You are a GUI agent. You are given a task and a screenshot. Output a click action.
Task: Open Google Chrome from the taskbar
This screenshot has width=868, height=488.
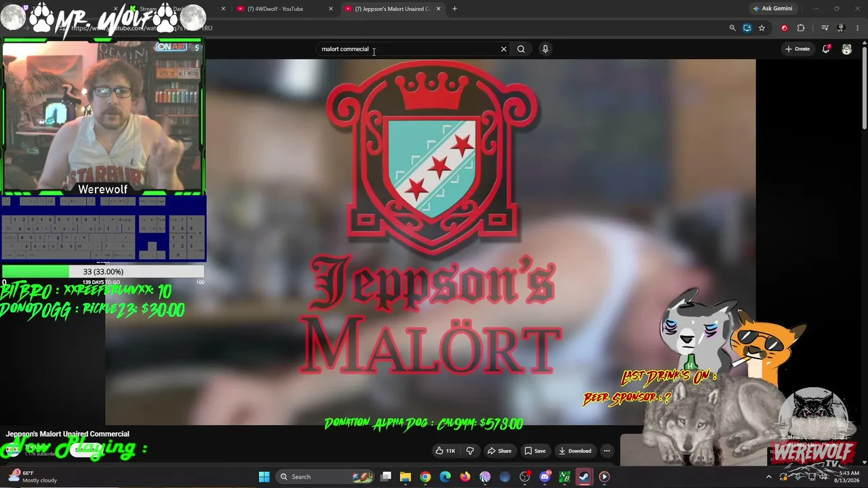(x=425, y=476)
